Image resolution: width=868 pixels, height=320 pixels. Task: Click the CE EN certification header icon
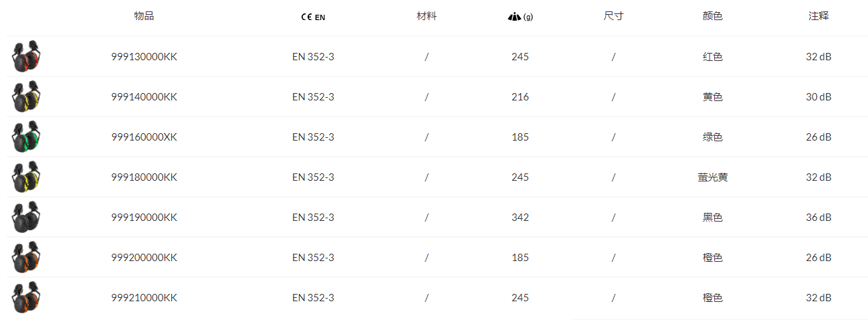coord(313,17)
